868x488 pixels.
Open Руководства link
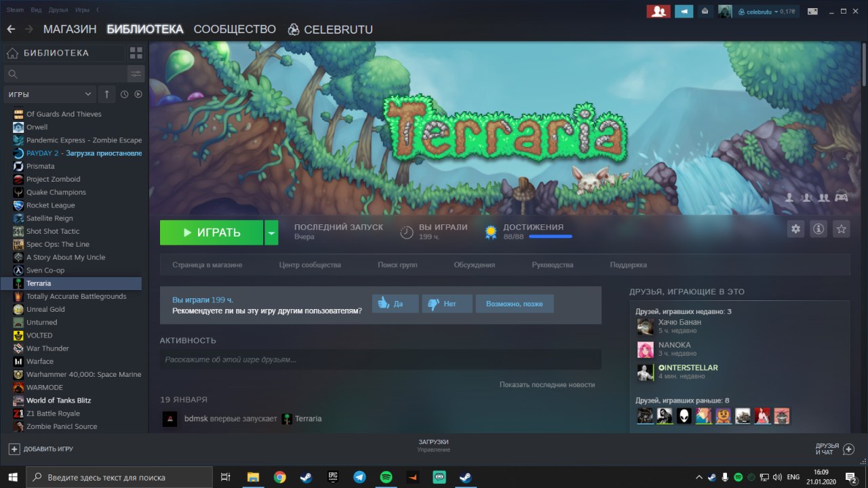(x=553, y=265)
